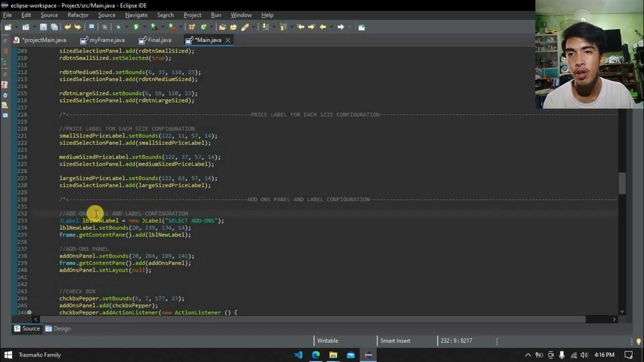This screenshot has height=362, width=644.
Task: Click the Debug bug icon
Action: pos(118,27)
